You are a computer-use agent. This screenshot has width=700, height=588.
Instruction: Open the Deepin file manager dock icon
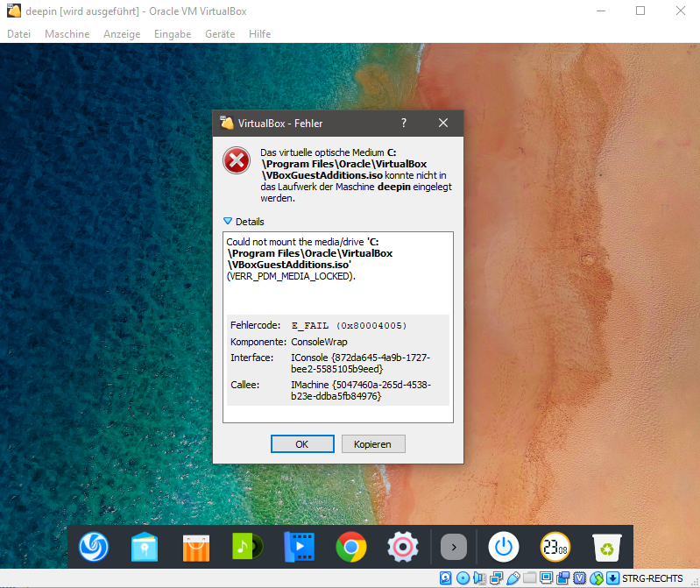point(145,547)
